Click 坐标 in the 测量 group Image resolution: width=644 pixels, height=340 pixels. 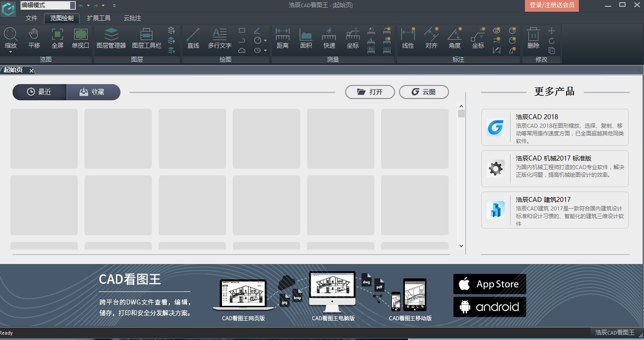353,38
